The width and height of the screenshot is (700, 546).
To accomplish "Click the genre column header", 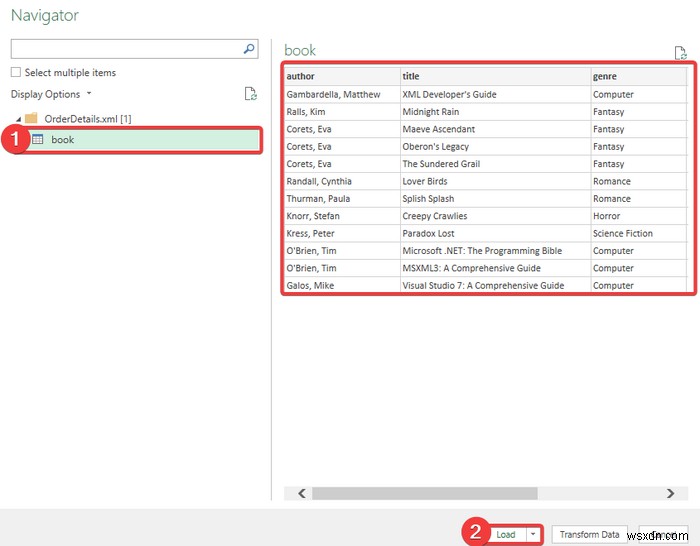I will [x=639, y=76].
